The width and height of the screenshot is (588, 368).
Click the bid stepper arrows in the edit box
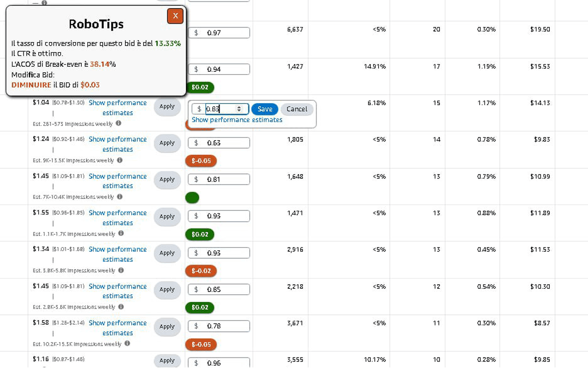click(239, 109)
